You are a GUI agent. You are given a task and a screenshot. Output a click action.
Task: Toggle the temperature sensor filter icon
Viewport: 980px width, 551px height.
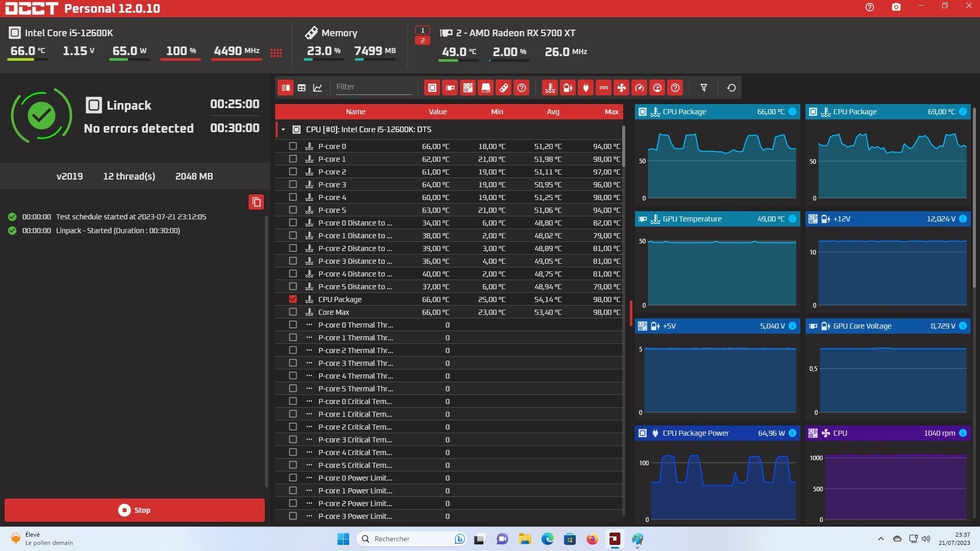550,88
